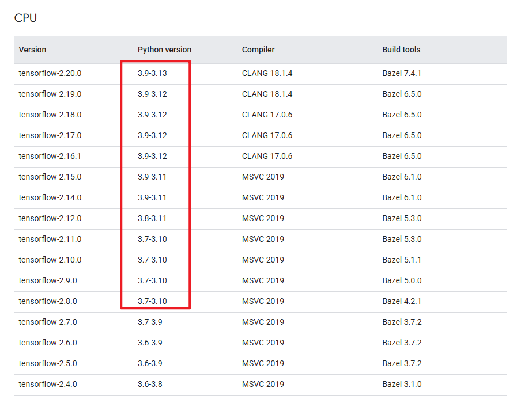Click MSVC 2019 in tensorflow-2.15.0 row
This screenshot has width=532, height=399.
263,177
